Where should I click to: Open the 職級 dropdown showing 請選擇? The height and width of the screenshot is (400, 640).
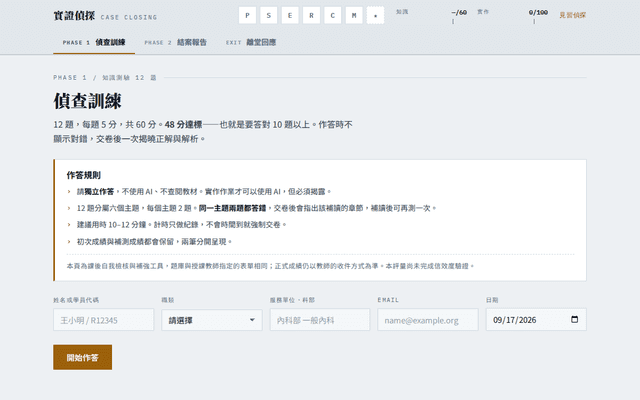212,320
